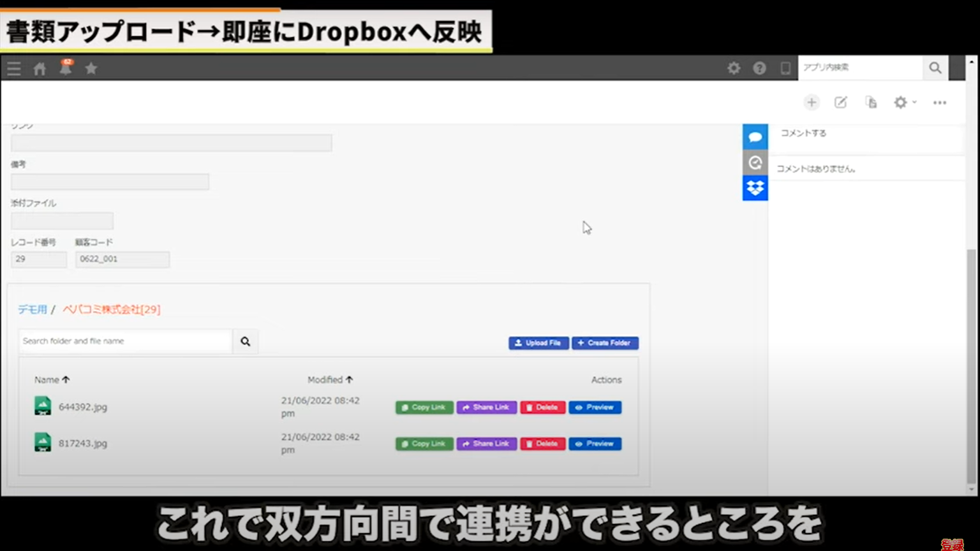Open the app settings gear dropdown

click(x=905, y=102)
